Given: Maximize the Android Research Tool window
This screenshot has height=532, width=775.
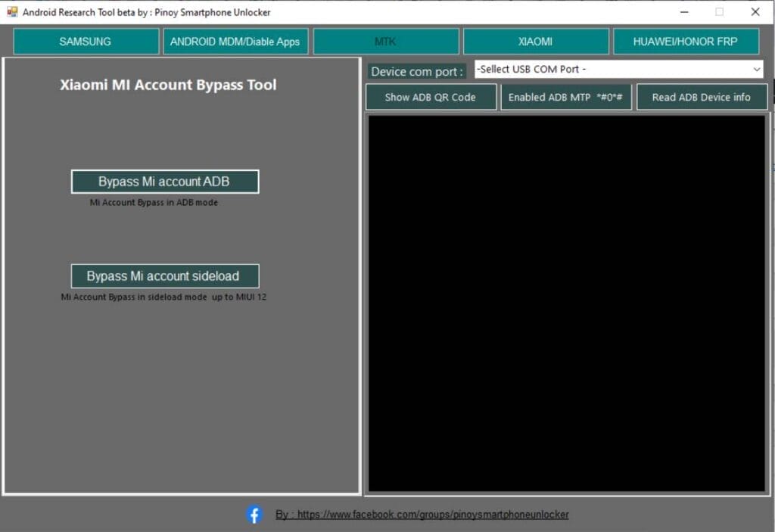Looking at the screenshot, I should [x=719, y=12].
